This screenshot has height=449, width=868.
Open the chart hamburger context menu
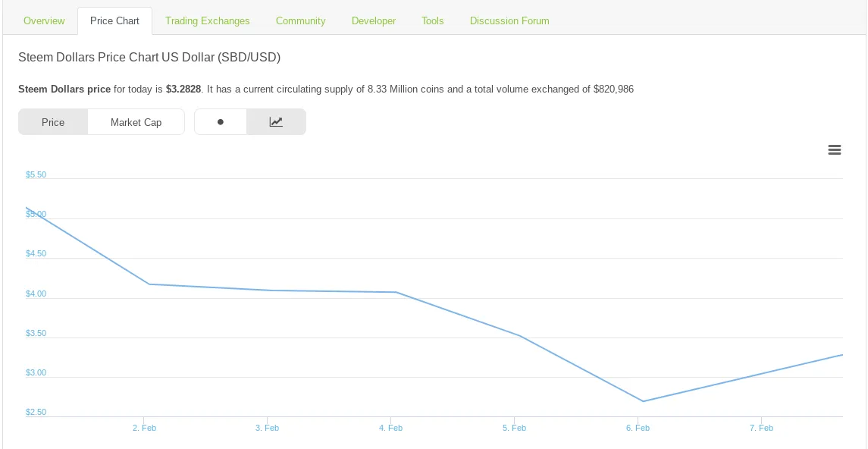(834, 149)
